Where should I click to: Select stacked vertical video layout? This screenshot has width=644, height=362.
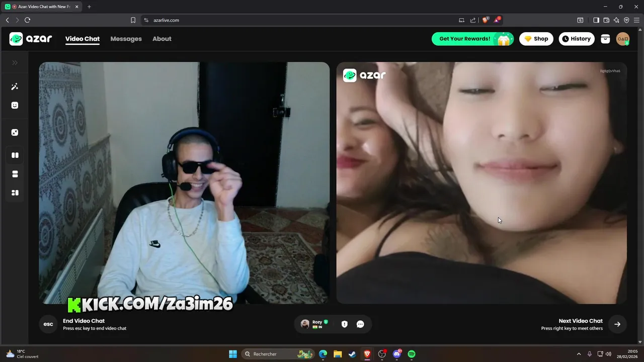(15, 174)
